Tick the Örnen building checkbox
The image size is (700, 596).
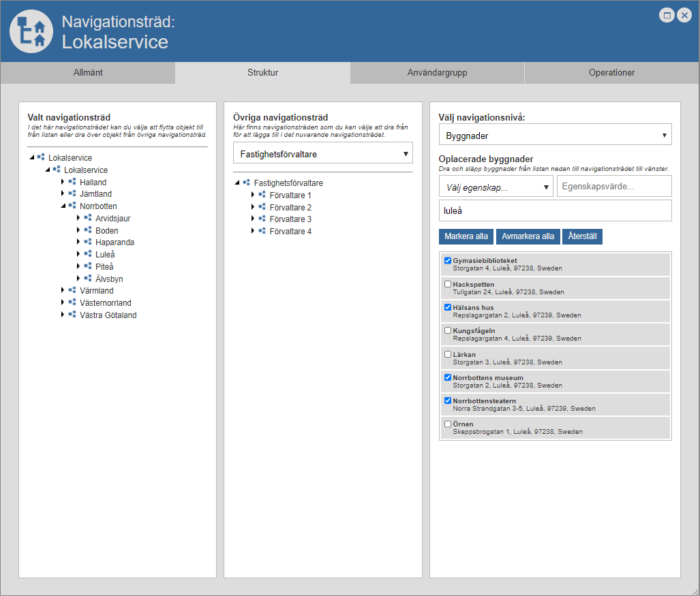pyautogui.click(x=448, y=424)
